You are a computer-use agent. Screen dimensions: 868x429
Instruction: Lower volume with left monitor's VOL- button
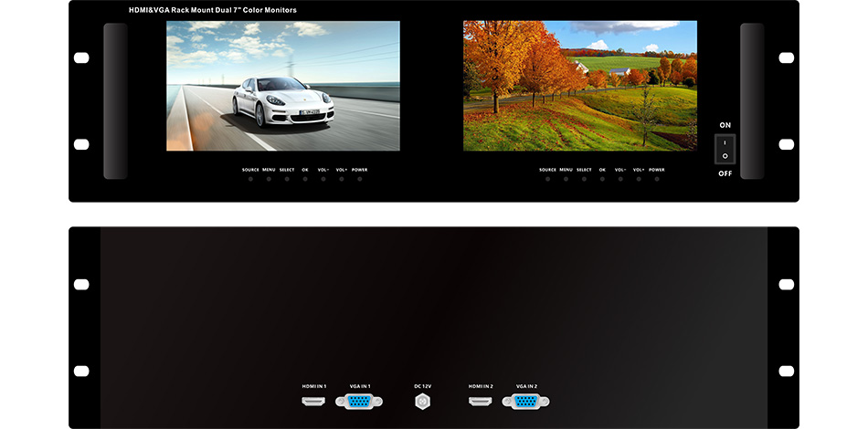point(323,179)
